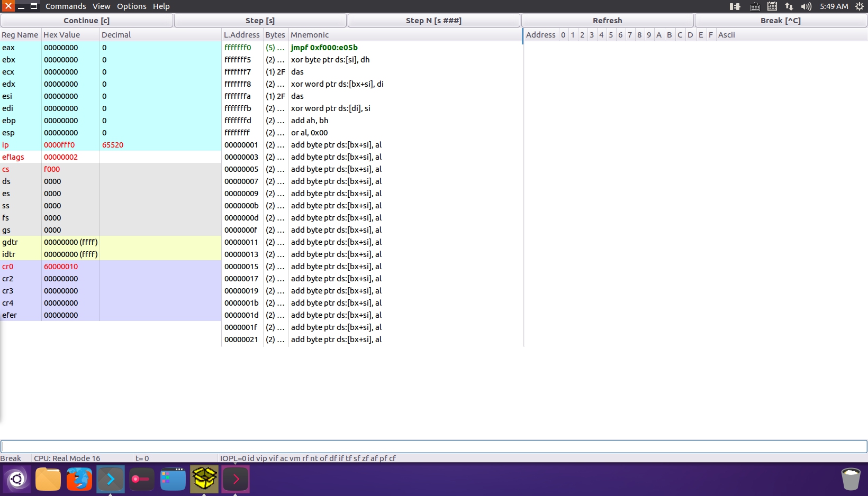Open the Options menu
The image size is (868, 496).
(131, 6)
